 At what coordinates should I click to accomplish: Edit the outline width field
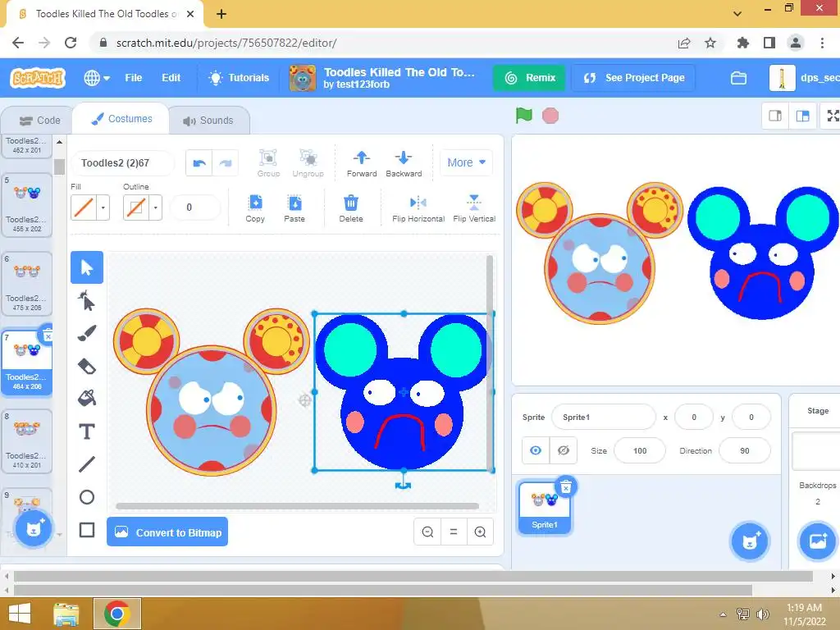[x=195, y=208]
